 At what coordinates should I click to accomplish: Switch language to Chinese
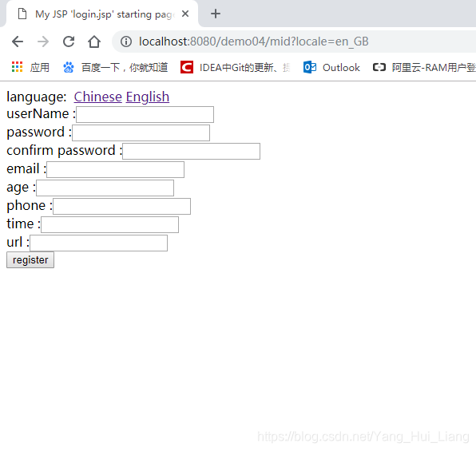(x=97, y=97)
